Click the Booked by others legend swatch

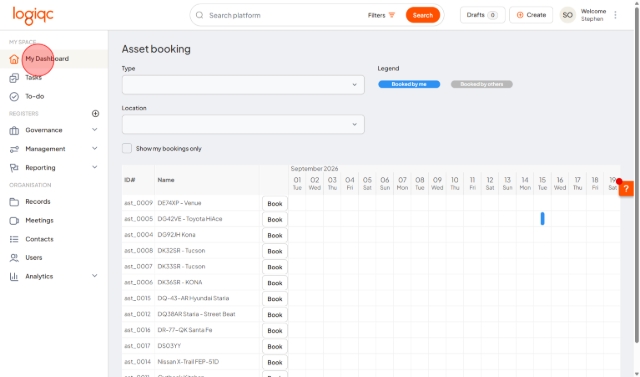pyautogui.click(x=482, y=84)
